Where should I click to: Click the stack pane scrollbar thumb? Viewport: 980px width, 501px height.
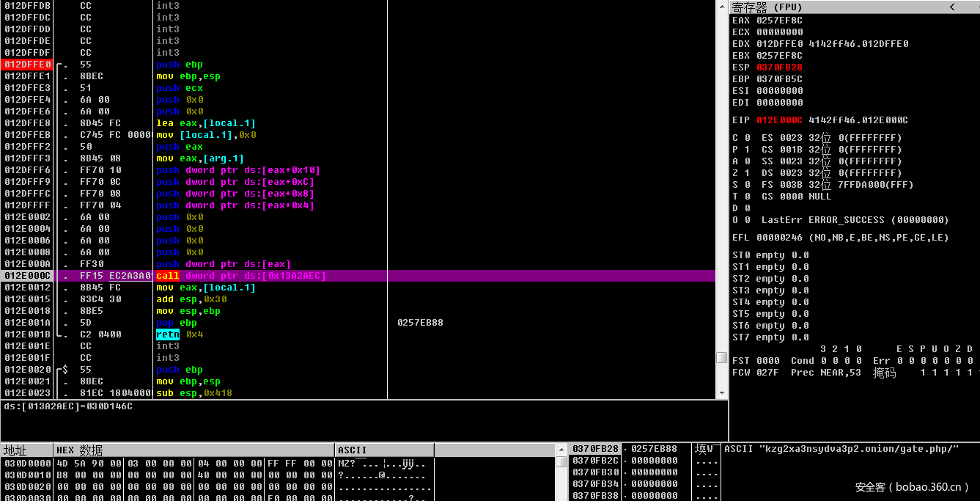(561, 461)
